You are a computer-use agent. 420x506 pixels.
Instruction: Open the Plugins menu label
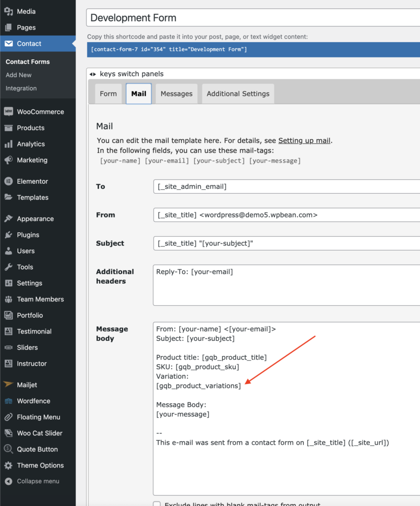click(28, 235)
